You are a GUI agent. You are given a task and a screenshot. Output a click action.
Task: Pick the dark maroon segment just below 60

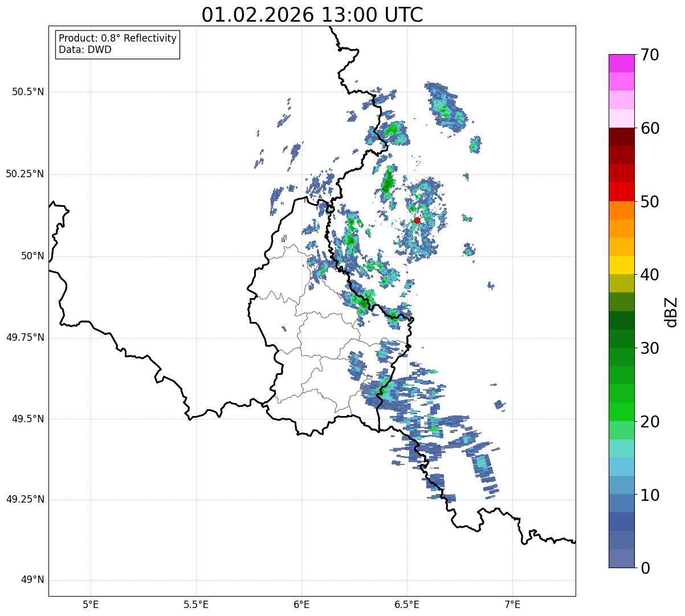(x=621, y=137)
